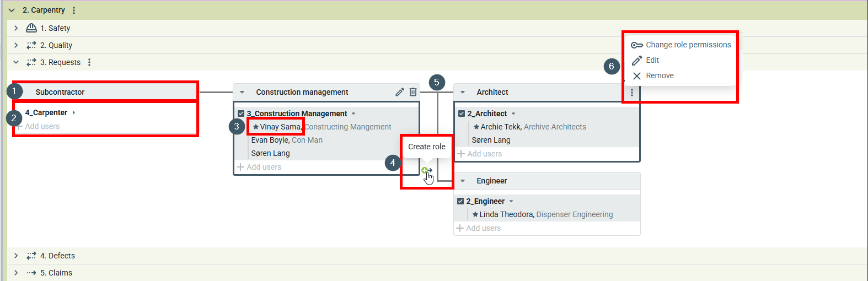Viewport: 868px width, 281px height.
Task: Open the three-dot menu next to 3. Requests
Action: 89,62
